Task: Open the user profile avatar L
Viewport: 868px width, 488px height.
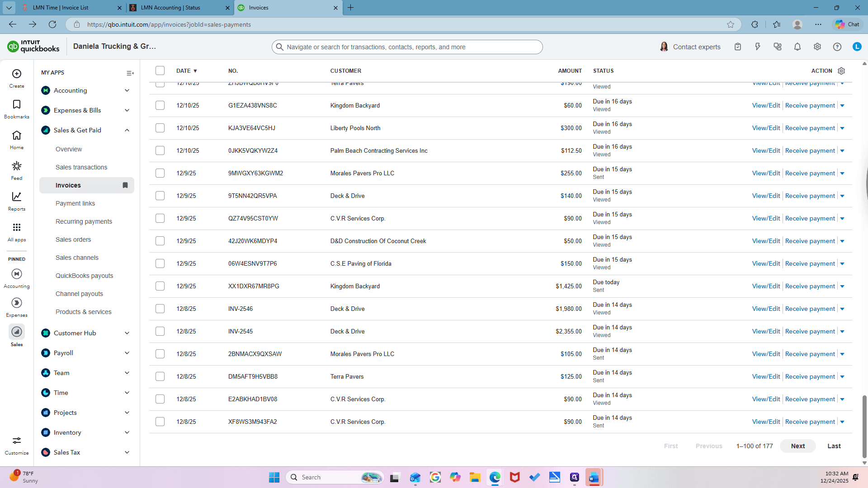Action: click(857, 47)
